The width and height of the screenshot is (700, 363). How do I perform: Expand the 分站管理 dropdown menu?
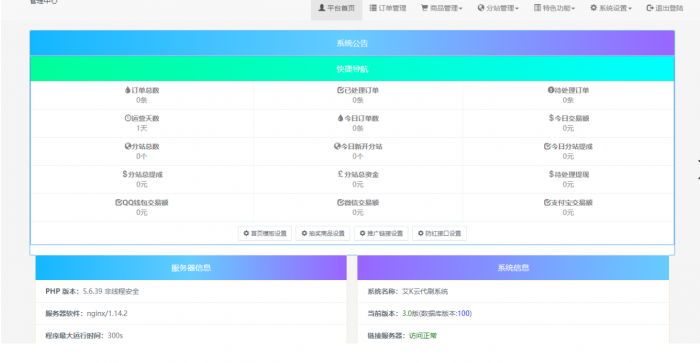[x=498, y=8]
